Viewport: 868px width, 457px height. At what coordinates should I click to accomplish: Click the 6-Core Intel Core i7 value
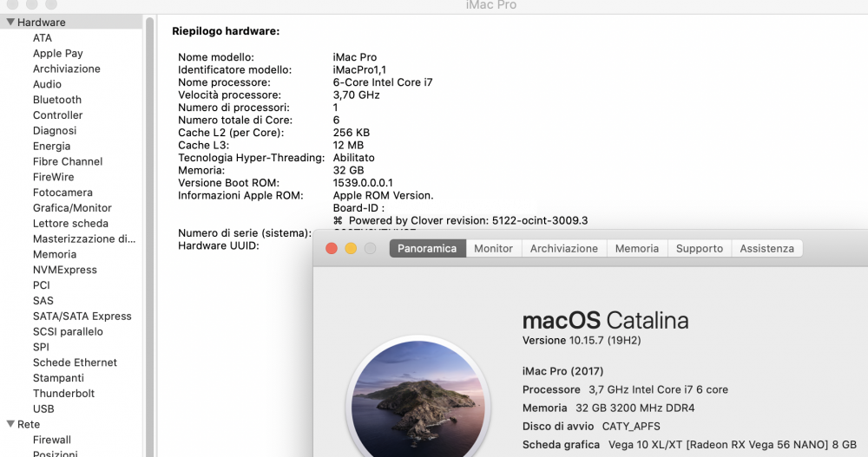point(383,82)
